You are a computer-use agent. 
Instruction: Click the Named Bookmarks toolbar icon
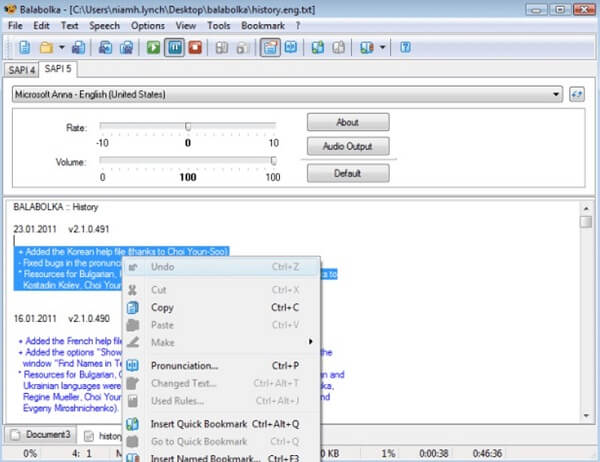tap(367, 47)
